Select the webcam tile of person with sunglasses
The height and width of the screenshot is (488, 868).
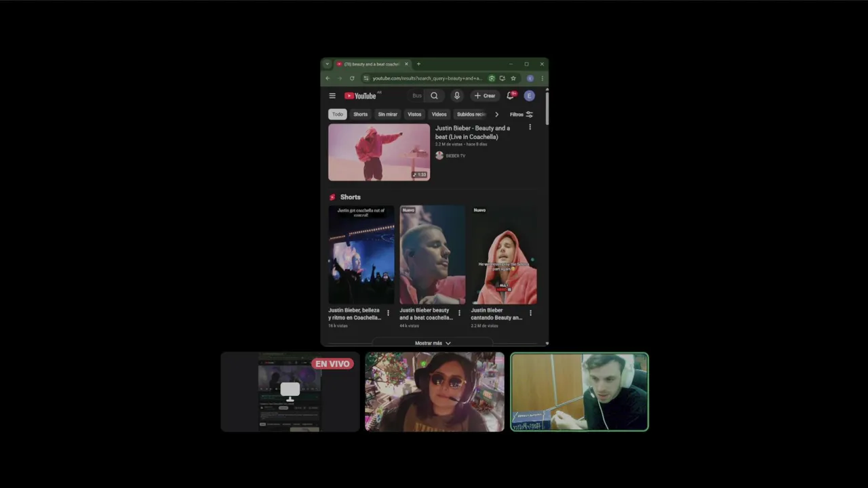click(435, 392)
